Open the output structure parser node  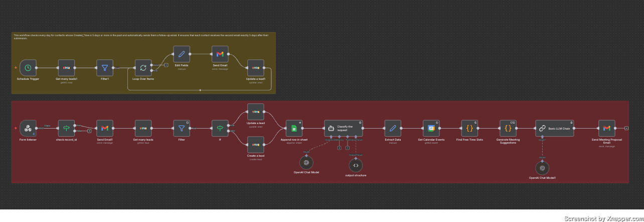coord(356,165)
